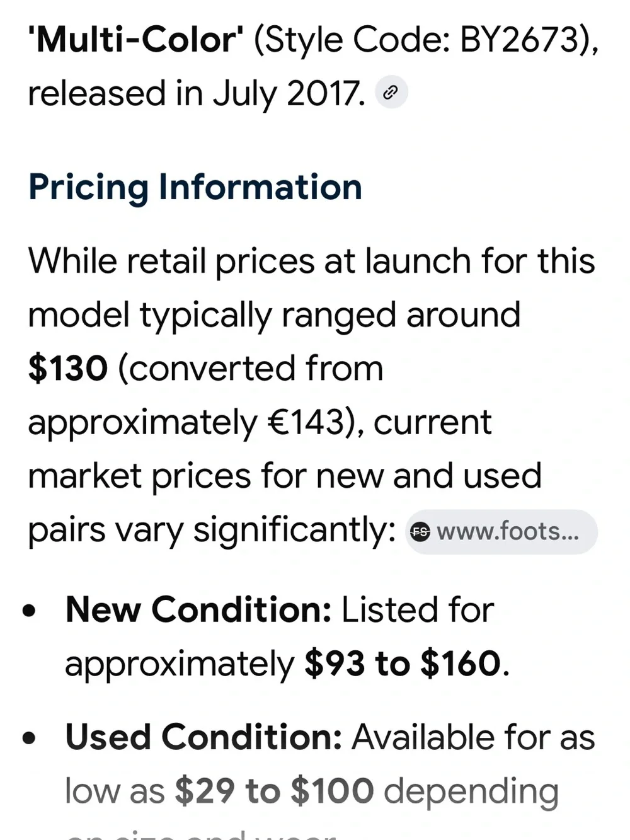Click the Used Condition bold label
Screen dimensions: 630x840
pos(203,737)
